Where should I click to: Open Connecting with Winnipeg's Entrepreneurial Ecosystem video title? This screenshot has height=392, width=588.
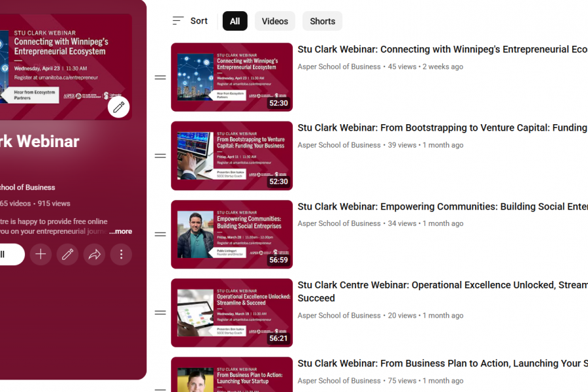coord(442,50)
